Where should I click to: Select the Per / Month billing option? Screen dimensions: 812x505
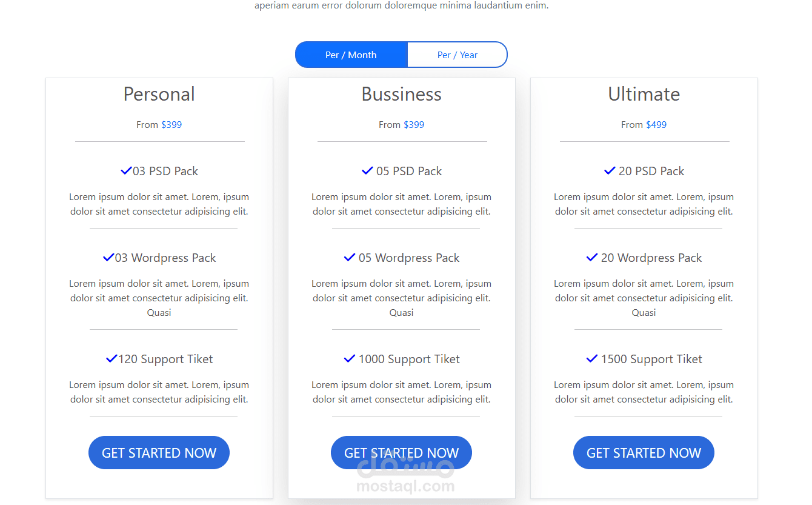pos(351,55)
